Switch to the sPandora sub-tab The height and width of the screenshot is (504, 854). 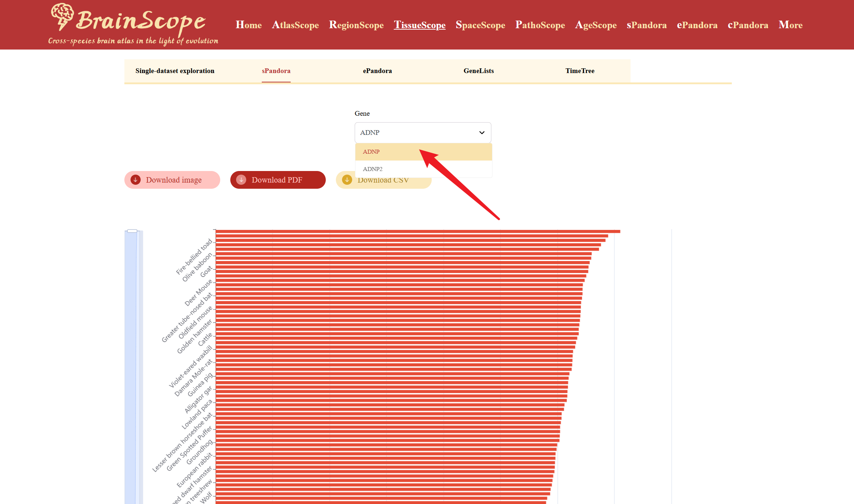[276, 71]
